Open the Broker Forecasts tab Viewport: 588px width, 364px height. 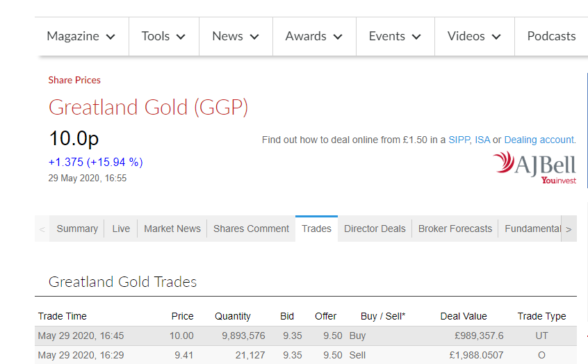(455, 229)
